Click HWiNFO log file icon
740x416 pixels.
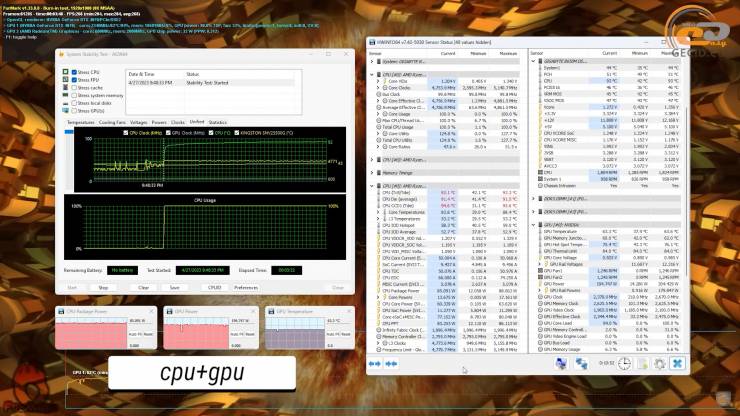[x=642, y=364]
